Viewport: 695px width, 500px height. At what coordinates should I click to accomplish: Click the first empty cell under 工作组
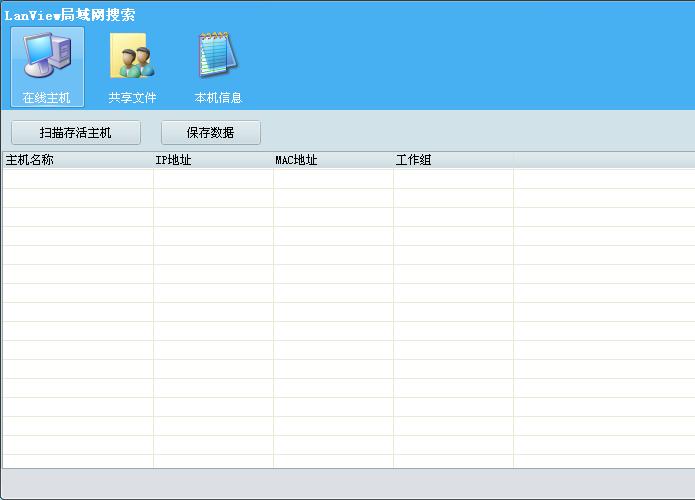452,178
